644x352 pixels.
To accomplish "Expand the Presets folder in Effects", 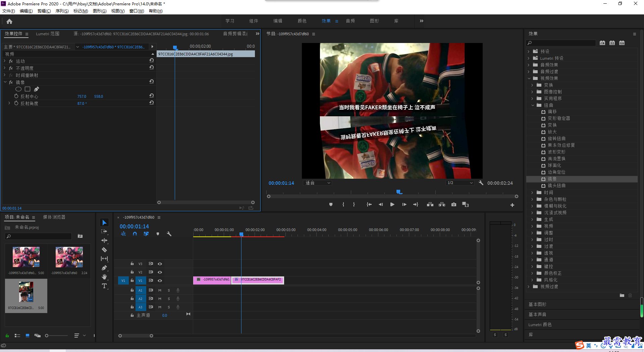I will [x=529, y=51].
